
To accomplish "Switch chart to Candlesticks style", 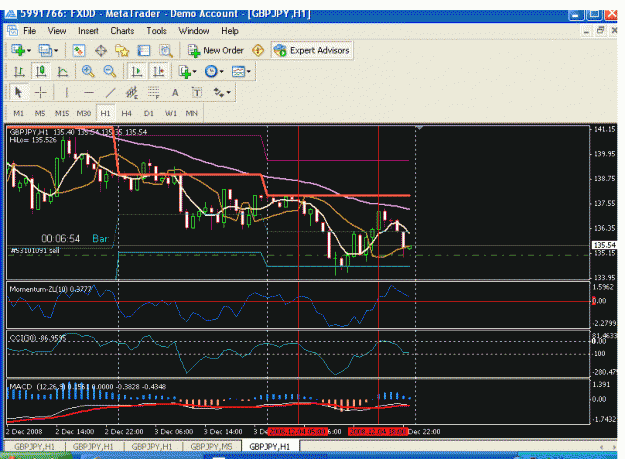I will (41, 72).
